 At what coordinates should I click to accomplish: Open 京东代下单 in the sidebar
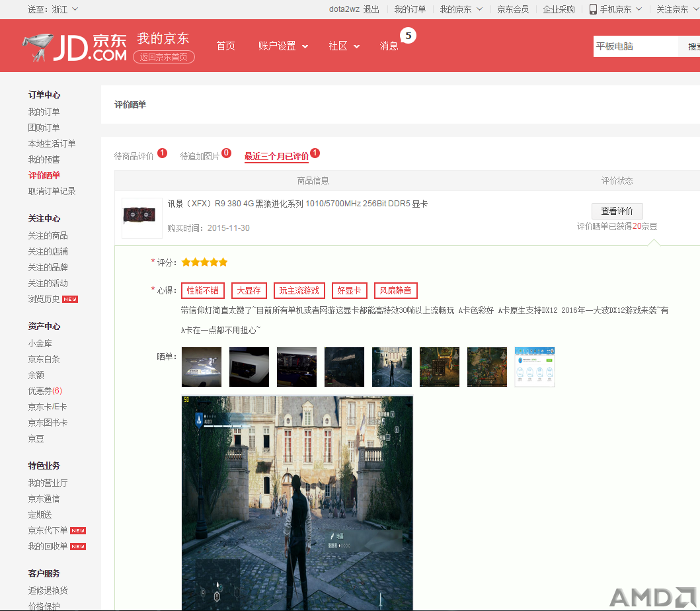tap(48, 530)
